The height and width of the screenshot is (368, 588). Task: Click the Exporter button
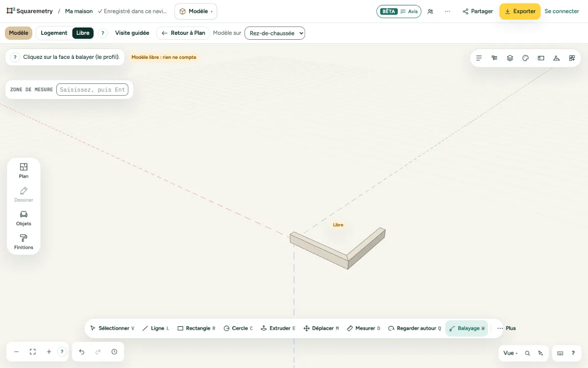[x=520, y=11]
